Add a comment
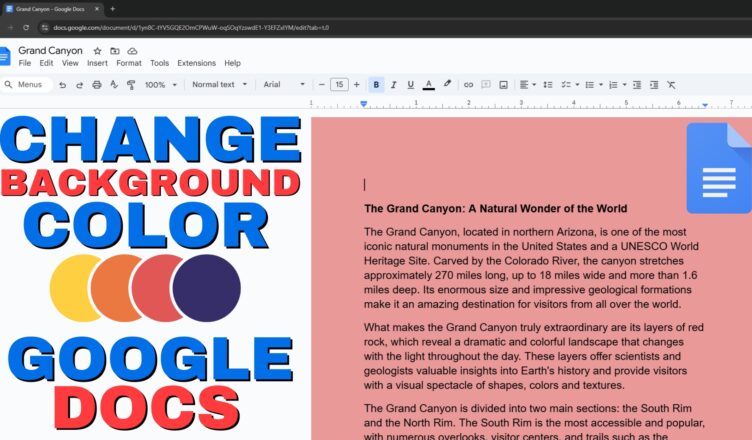This screenshot has height=440, width=752. click(x=486, y=85)
